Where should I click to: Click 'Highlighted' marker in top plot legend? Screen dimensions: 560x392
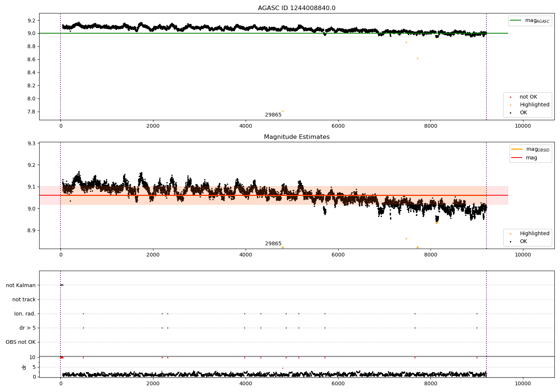click(510, 105)
